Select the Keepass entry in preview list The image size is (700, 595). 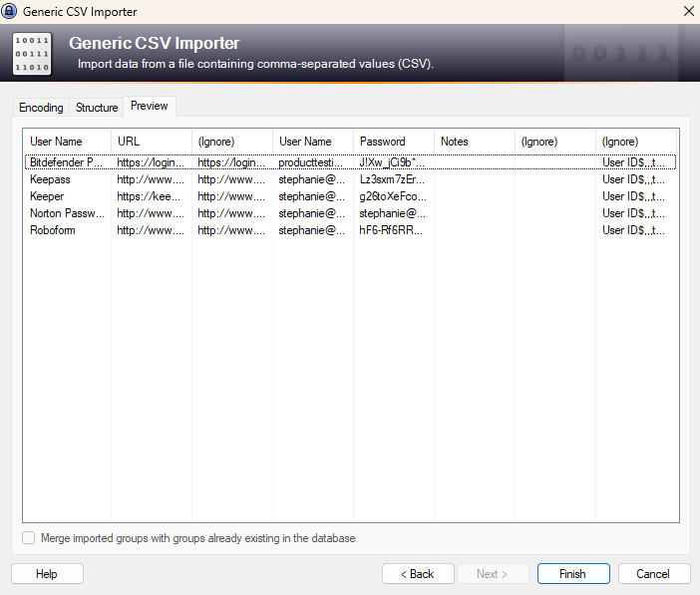[x=50, y=179]
